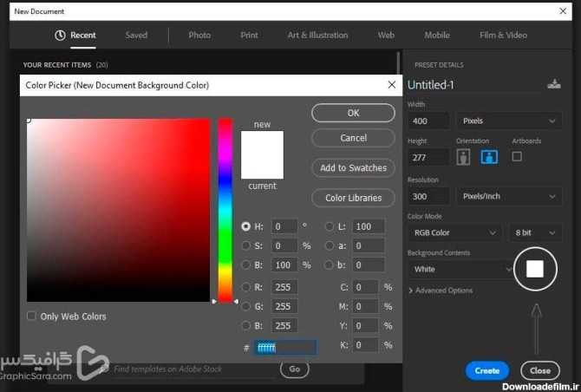
Task: Toggle the Artboards checkbox
Action: pos(517,157)
